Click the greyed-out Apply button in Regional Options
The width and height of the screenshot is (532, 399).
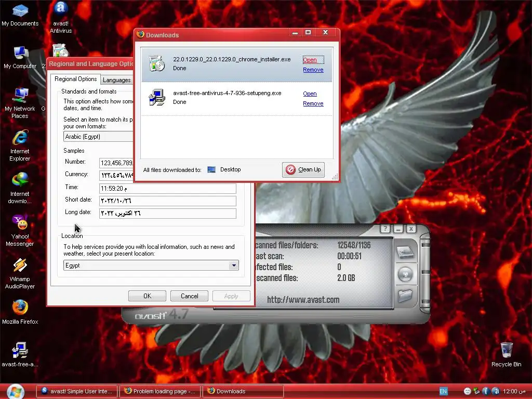click(x=231, y=296)
